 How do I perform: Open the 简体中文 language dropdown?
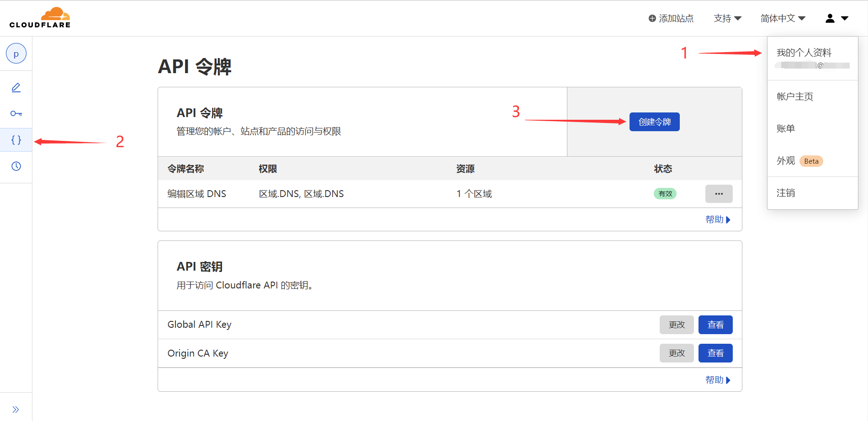(x=783, y=18)
